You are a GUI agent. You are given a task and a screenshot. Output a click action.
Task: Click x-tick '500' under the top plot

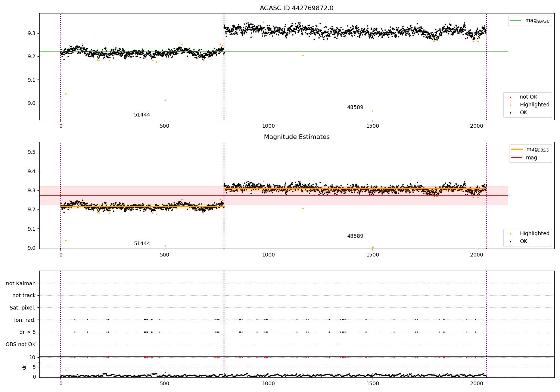(165, 126)
